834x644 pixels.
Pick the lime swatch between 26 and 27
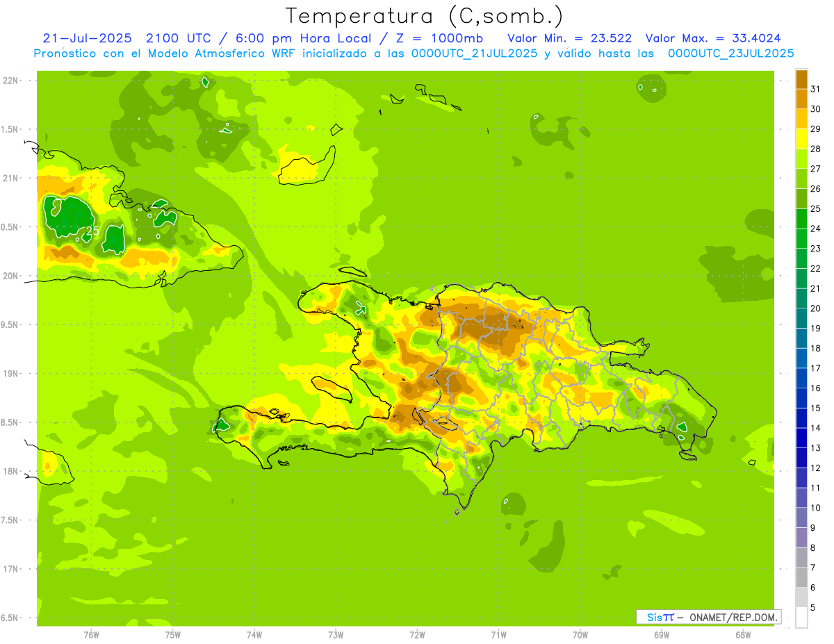[x=801, y=179]
